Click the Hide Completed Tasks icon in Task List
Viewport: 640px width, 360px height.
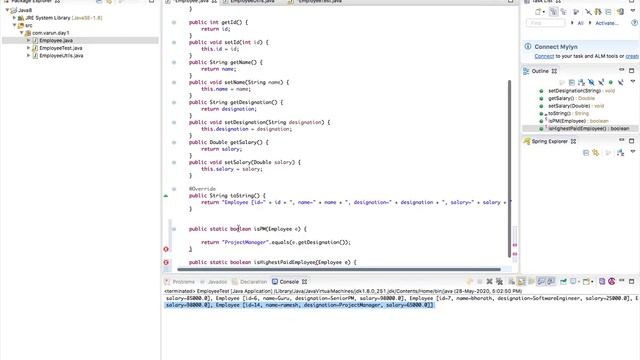(x=588, y=12)
